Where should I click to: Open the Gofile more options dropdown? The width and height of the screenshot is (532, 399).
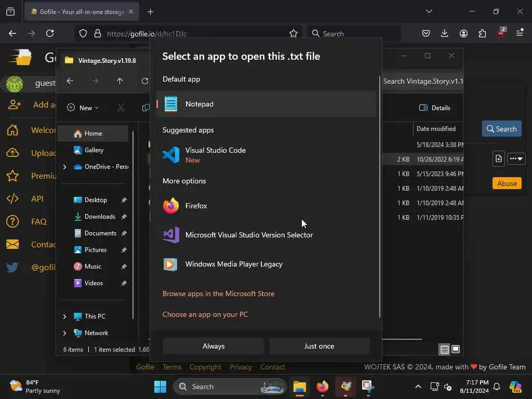[x=516, y=158]
